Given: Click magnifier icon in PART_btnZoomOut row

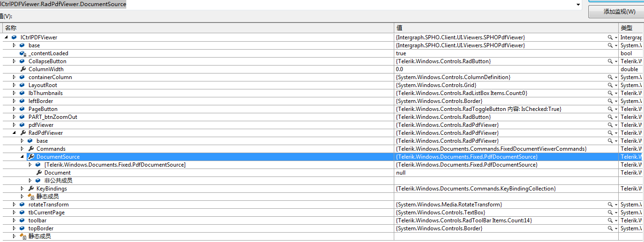Looking at the screenshot, I should click(610, 117).
